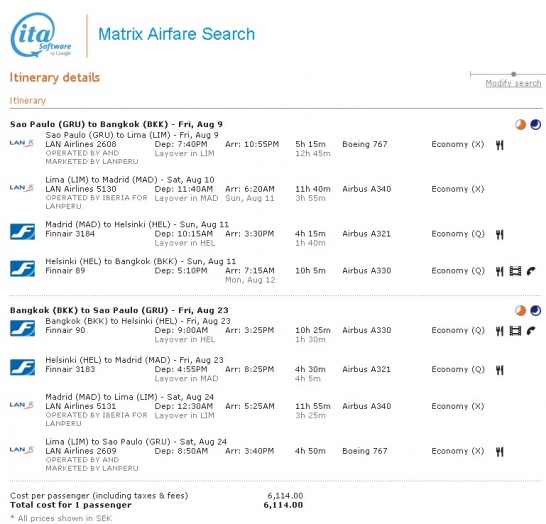Image resolution: width=546 pixels, height=524 pixels.
Task: Click flight number Finnair 90
Action: pos(65,330)
